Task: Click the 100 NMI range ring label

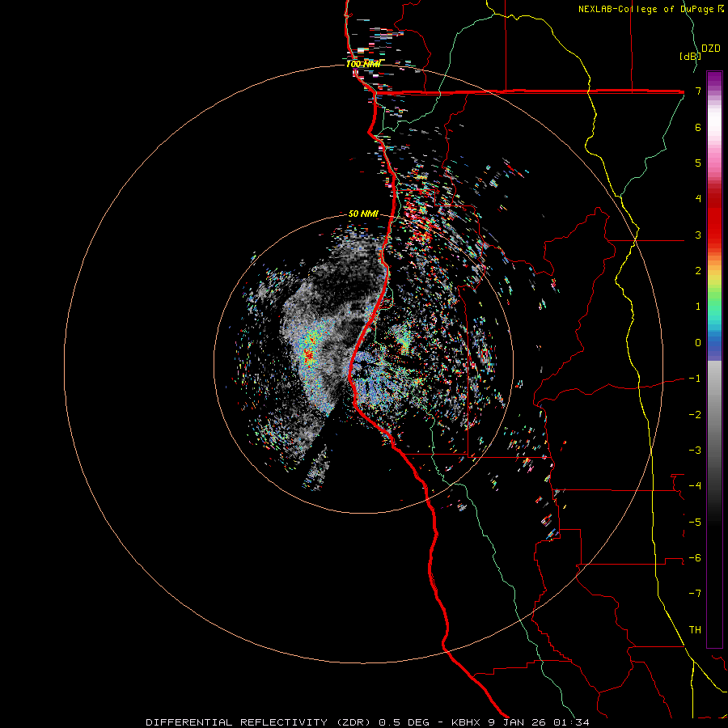Action: tap(363, 64)
